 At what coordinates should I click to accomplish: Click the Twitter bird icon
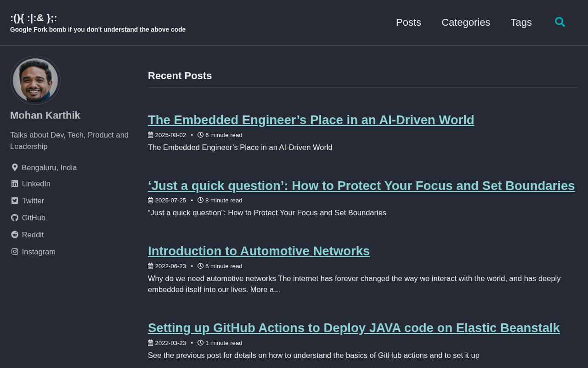point(15,201)
